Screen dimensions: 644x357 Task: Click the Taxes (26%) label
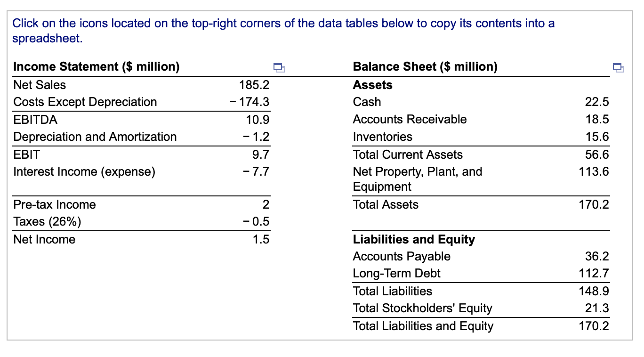[47, 221]
